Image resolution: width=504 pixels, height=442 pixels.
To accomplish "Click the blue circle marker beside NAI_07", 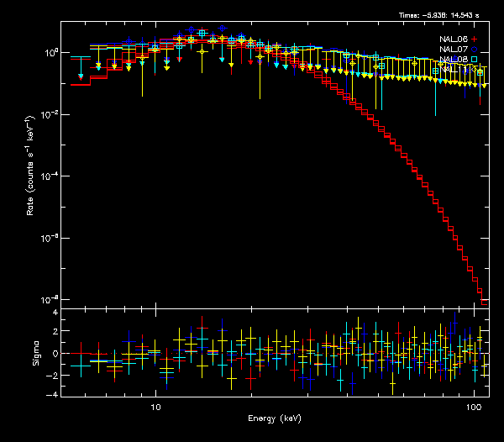I will tap(474, 50).
